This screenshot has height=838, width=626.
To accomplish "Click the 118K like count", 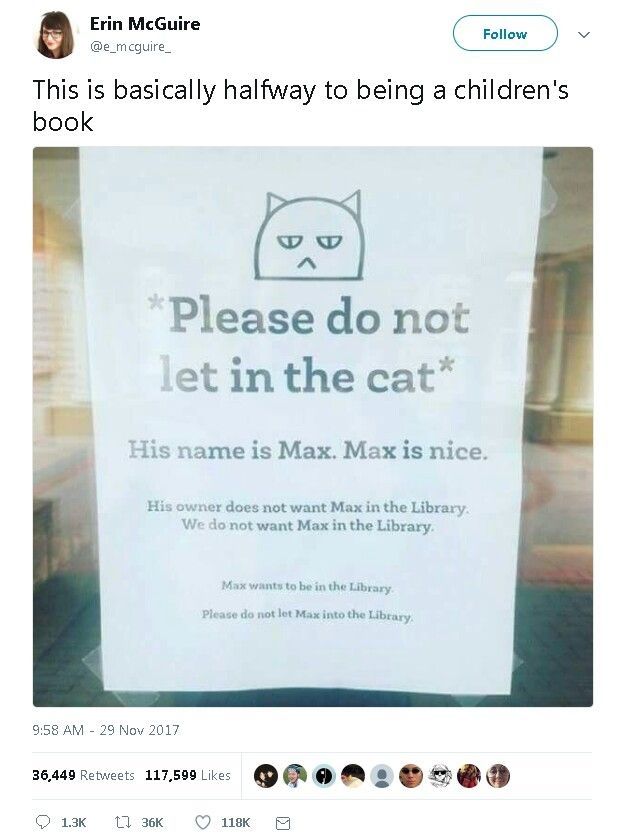I will (235, 823).
